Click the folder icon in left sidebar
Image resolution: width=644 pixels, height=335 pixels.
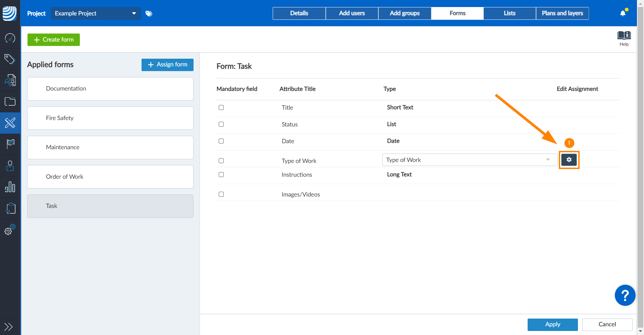click(x=10, y=102)
